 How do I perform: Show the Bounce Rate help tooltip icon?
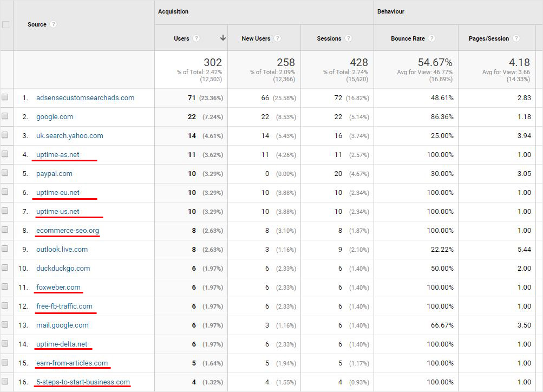[x=431, y=38]
